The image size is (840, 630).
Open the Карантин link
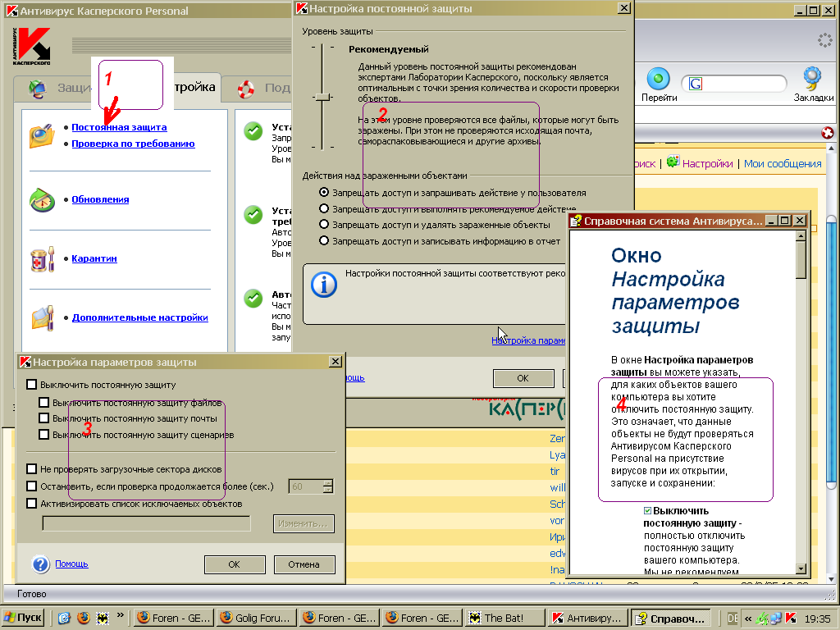coord(94,258)
